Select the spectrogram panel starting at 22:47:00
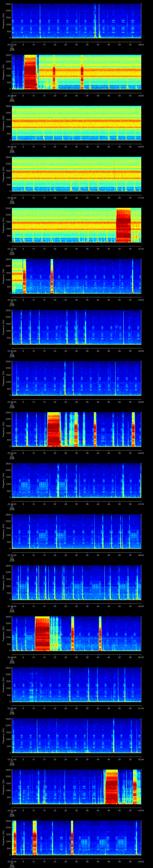This screenshot has width=153, height=868. click(77, 531)
